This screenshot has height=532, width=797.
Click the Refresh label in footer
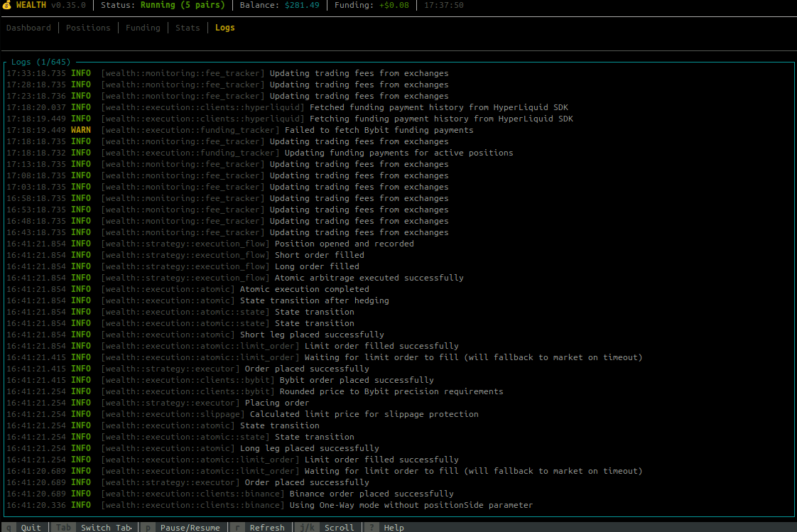[267, 528]
